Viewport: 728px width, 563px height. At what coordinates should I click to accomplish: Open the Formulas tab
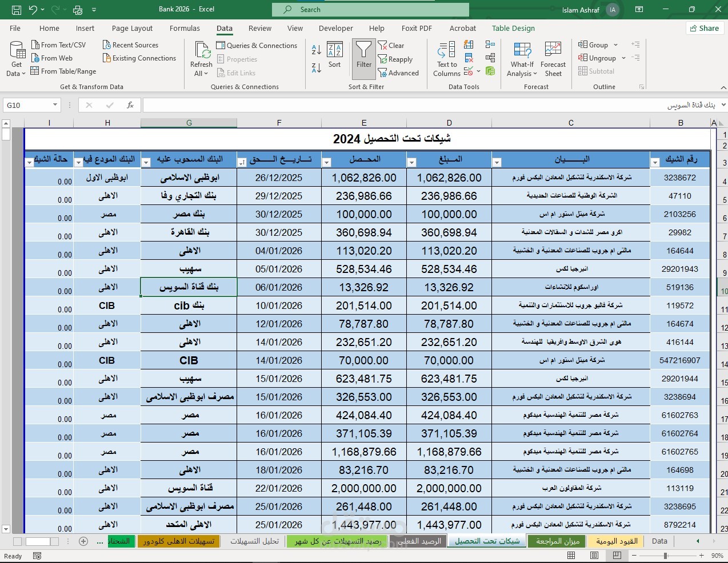[185, 28]
